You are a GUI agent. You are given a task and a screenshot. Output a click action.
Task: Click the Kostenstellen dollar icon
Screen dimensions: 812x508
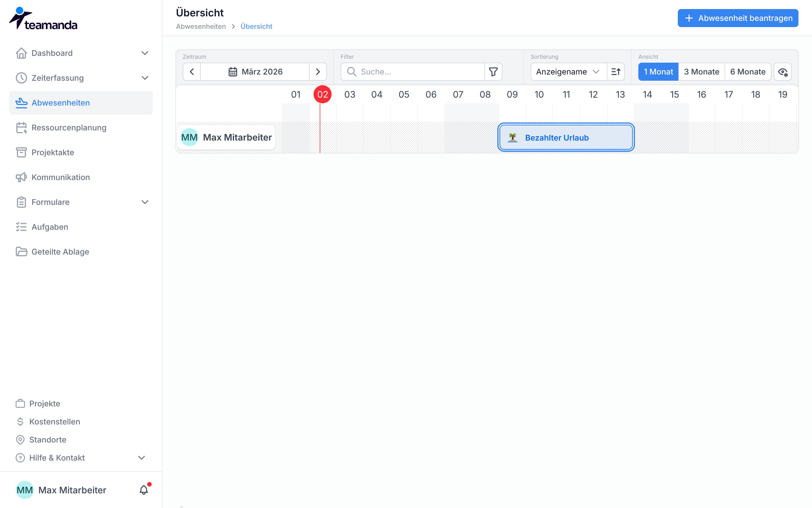coord(21,422)
